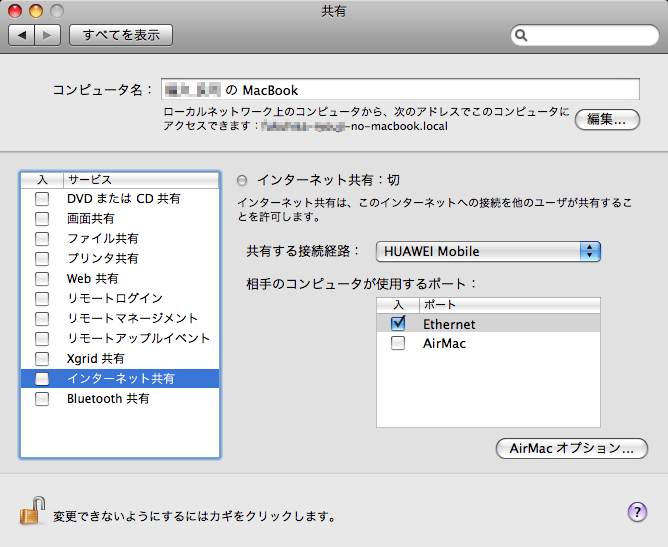Click the lock icon to prevent changes
This screenshot has height=547, width=668.
[x=32, y=512]
